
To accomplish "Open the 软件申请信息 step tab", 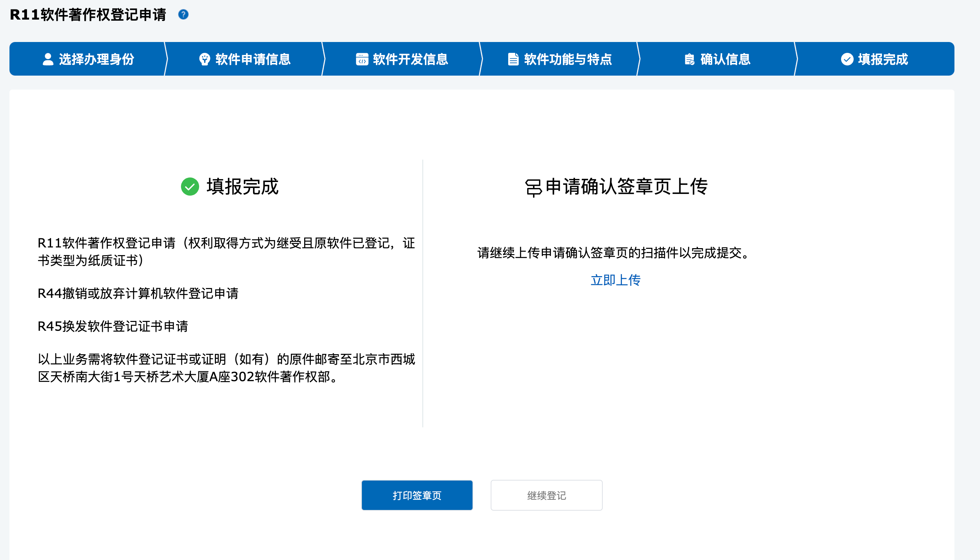I will point(253,59).
